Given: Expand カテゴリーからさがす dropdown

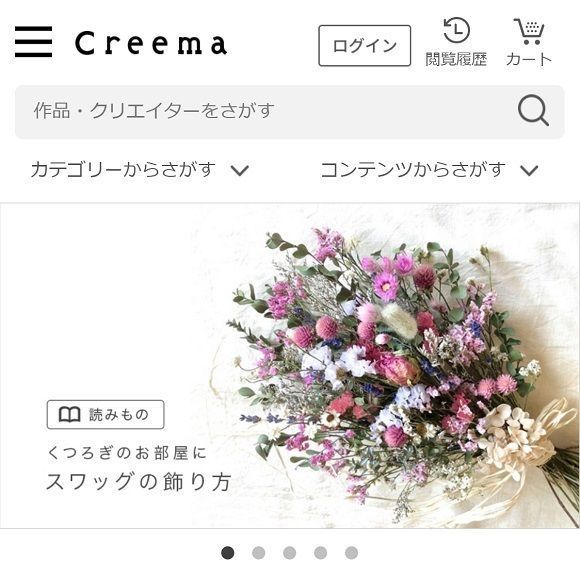Looking at the screenshot, I should click(140, 170).
